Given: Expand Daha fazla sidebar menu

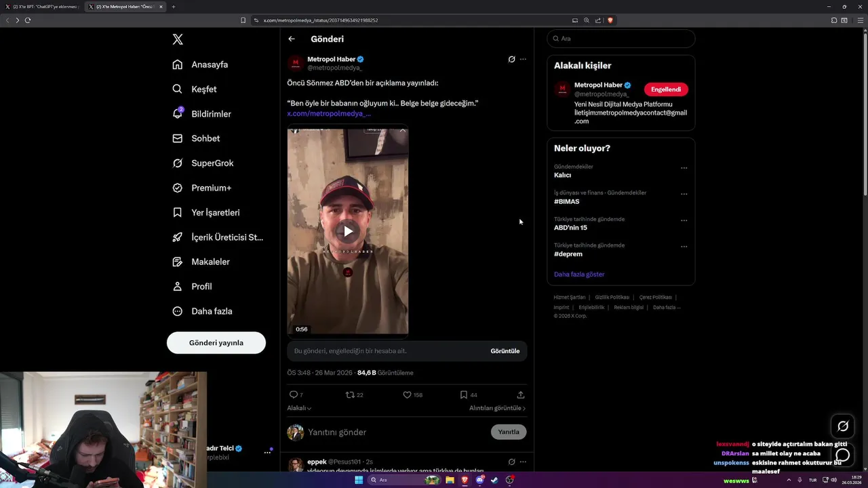Looking at the screenshot, I should 202,311.
